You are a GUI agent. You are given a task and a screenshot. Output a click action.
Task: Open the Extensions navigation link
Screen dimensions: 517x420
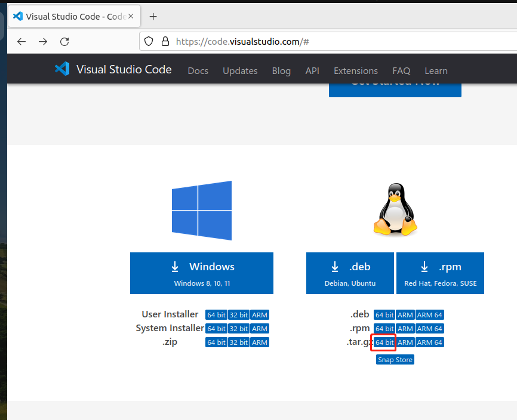[356, 70]
